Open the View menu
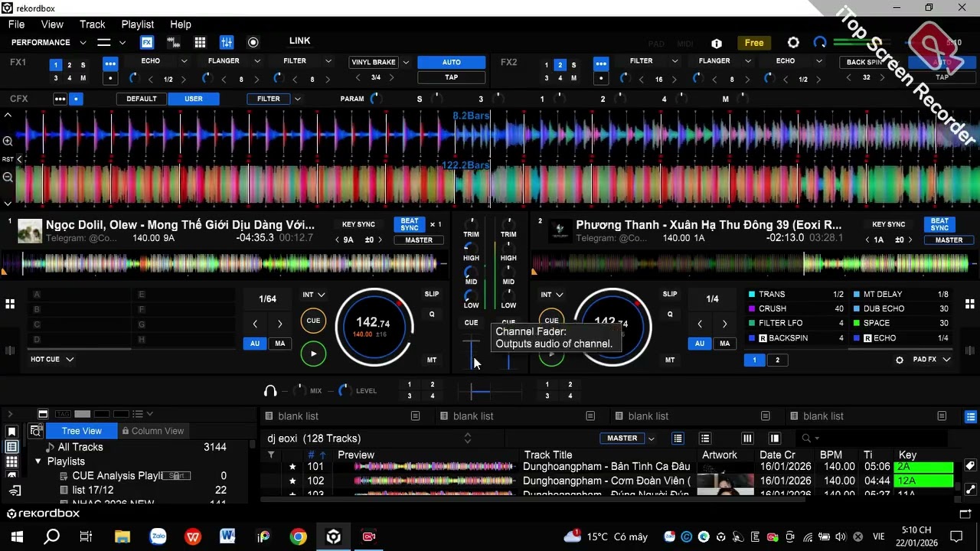The height and width of the screenshot is (551, 980). pos(52,24)
